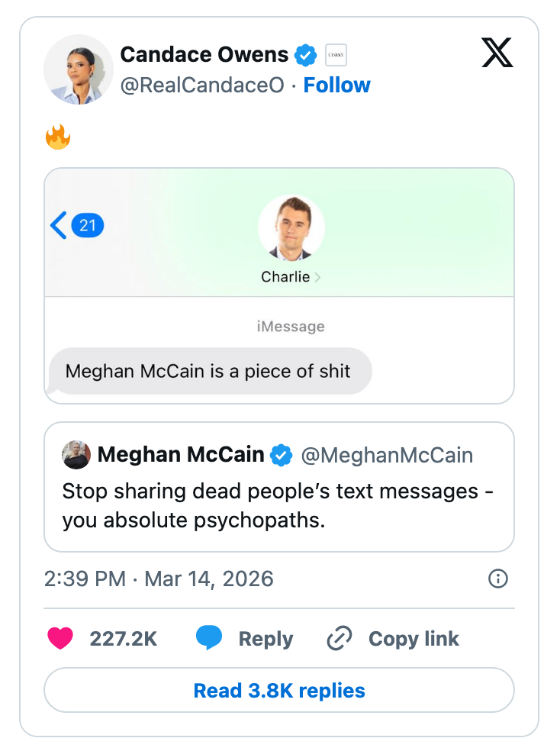This screenshot has height=751, width=560.
Task: Click the Copy link text
Action: click(414, 638)
